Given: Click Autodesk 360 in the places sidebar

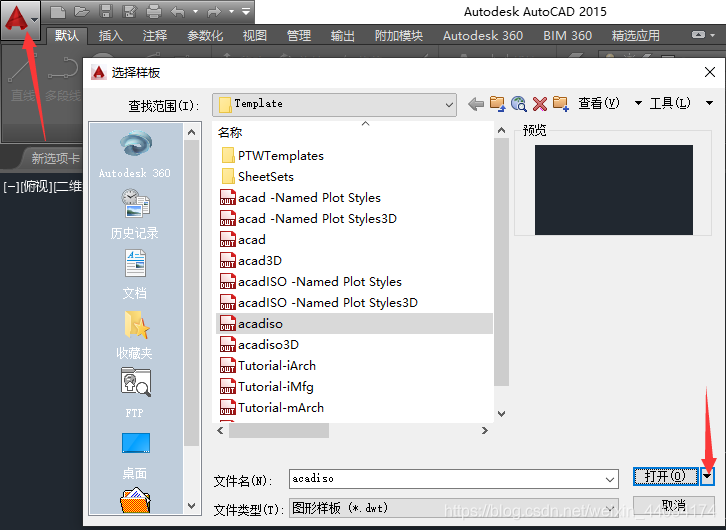Looking at the screenshot, I should 135,154.
